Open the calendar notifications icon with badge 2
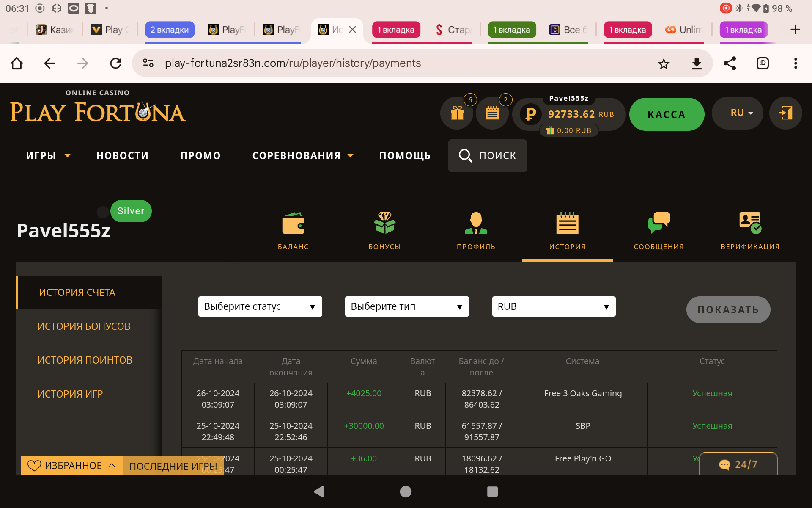The height and width of the screenshot is (508, 812). click(492, 113)
